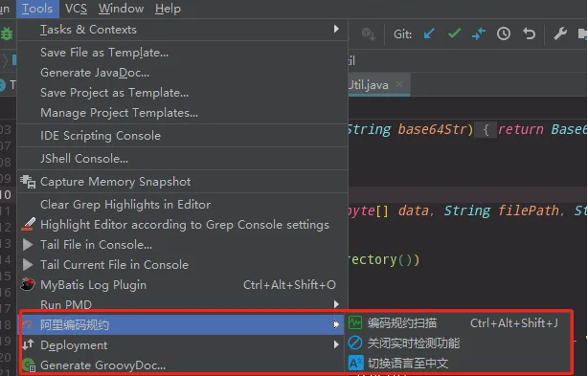Expand the 阿里编码规约 submenu arrow
The width and height of the screenshot is (588, 376).
coord(336,324)
